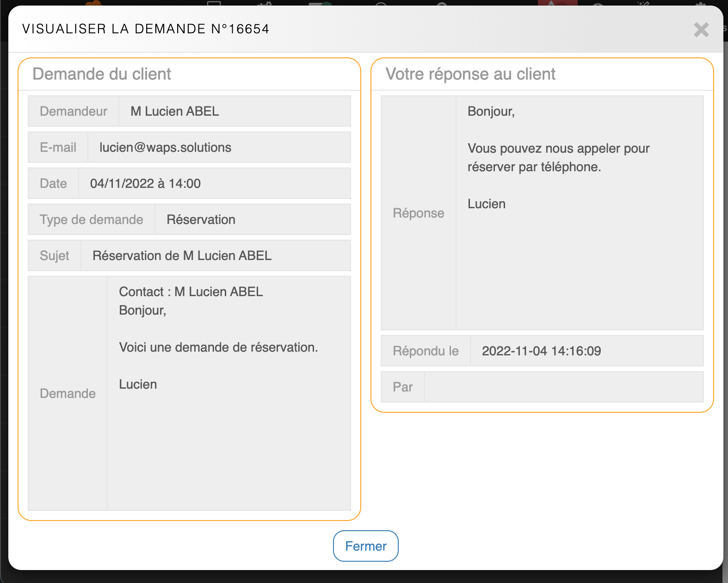Click the Demandeur field showing M Lucien ABEL
The height and width of the screenshot is (583, 728).
click(x=234, y=111)
